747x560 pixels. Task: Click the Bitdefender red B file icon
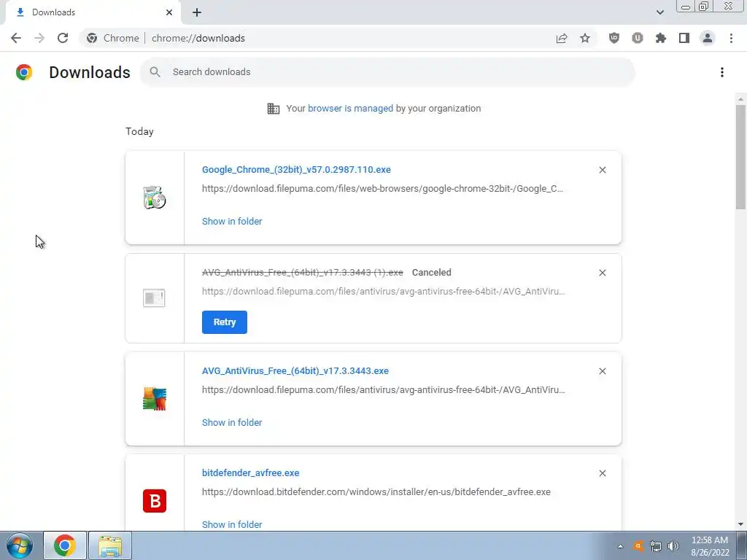(x=155, y=500)
